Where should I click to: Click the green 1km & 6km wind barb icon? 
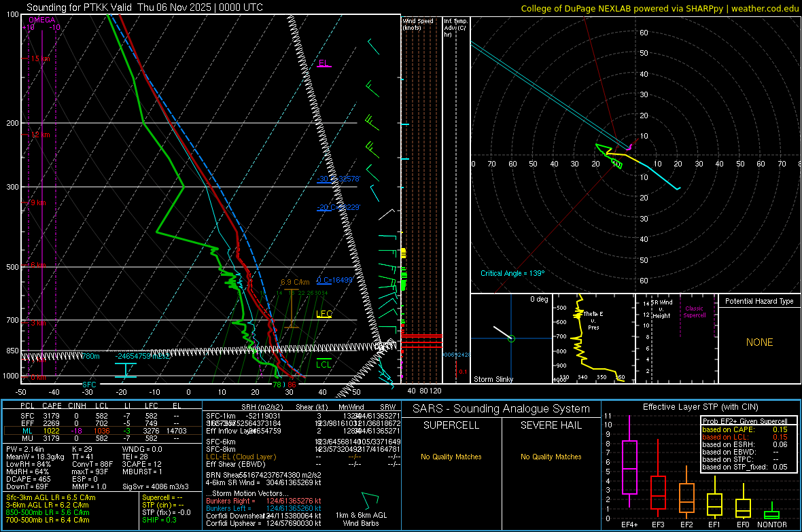(x=370, y=500)
